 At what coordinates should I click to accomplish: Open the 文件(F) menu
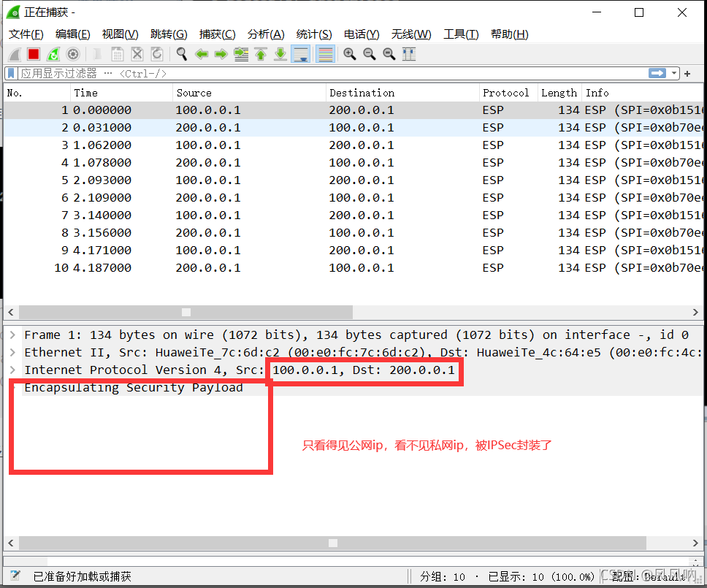(x=26, y=34)
